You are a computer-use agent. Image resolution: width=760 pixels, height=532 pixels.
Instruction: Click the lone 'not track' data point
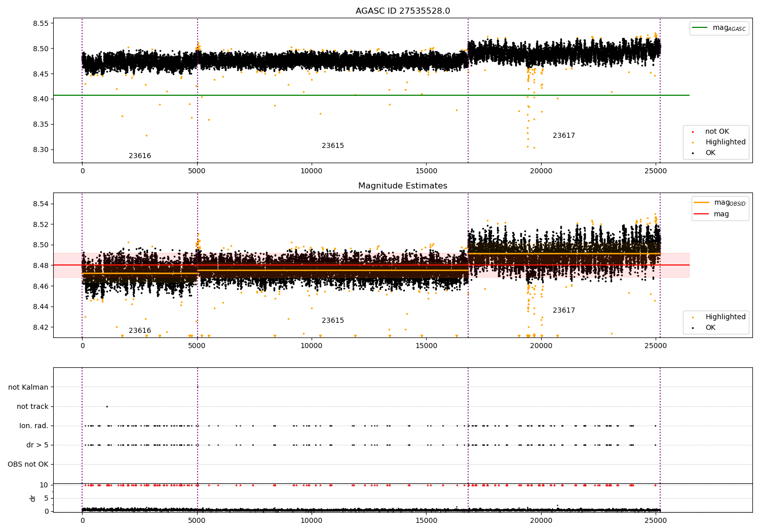click(x=107, y=406)
